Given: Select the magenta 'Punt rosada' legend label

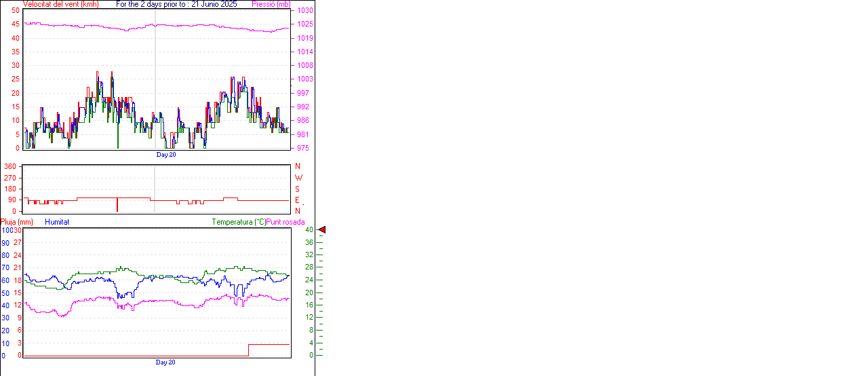Looking at the screenshot, I should pyautogui.click(x=285, y=222).
